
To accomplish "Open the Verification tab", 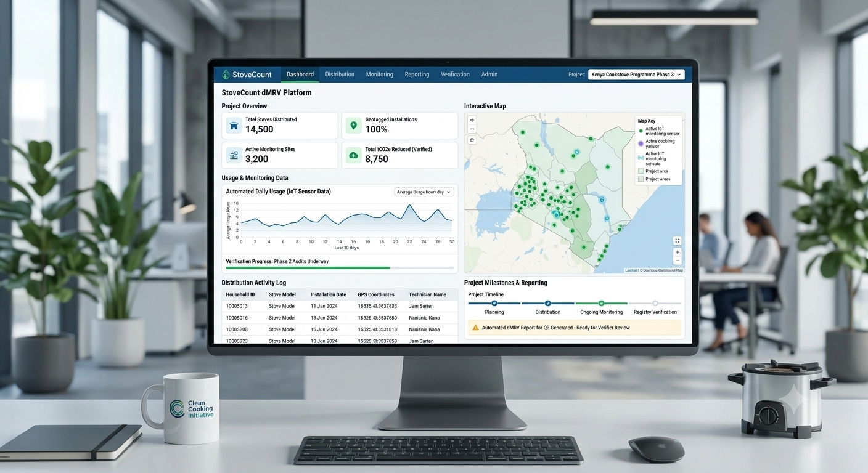I will point(455,75).
